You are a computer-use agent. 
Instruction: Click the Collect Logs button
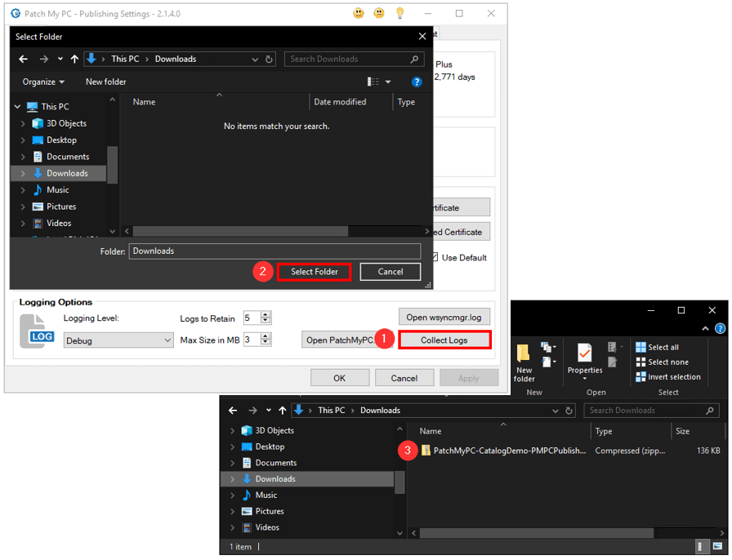tap(444, 340)
